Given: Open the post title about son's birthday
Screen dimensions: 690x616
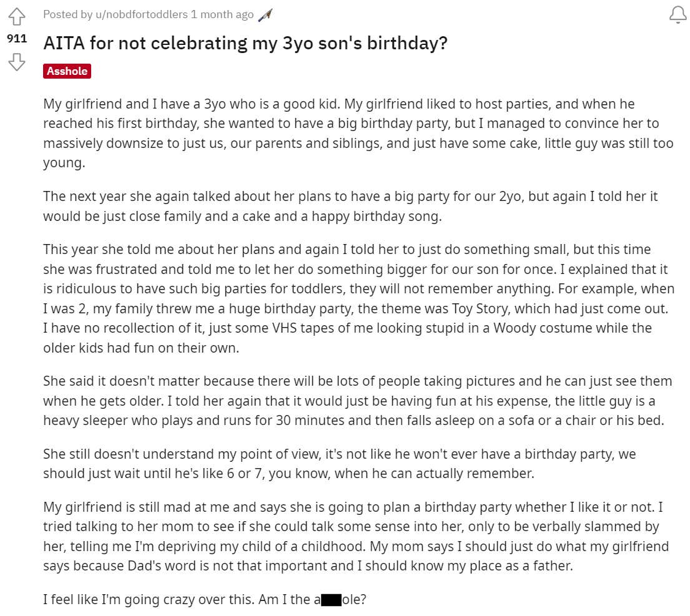Looking at the screenshot, I should [245, 44].
